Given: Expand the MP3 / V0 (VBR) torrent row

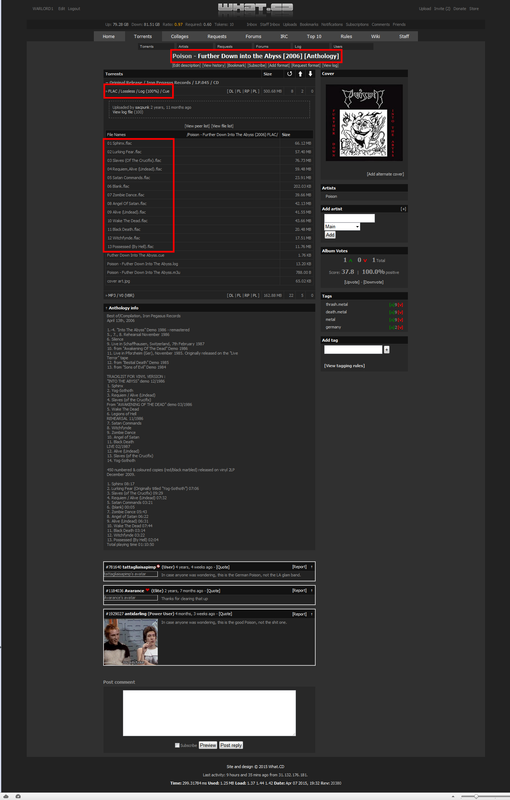Looking at the screenshot, I should pos(121,295).
